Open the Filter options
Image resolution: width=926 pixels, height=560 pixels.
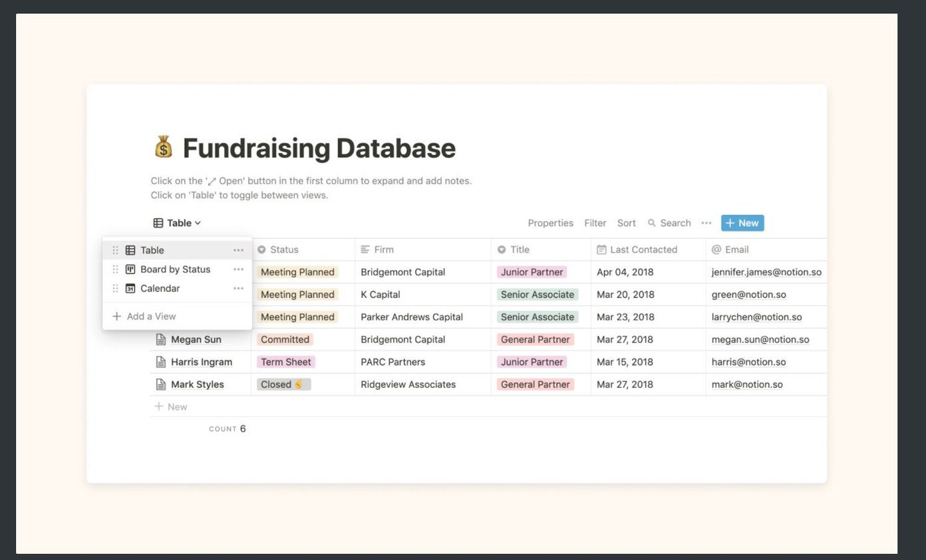(x=595, y=223)
